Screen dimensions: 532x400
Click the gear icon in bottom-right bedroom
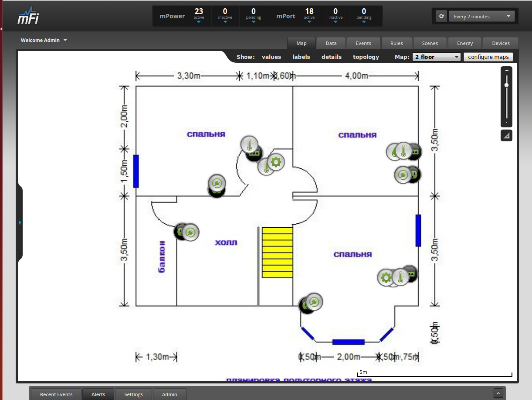point(385,277)
